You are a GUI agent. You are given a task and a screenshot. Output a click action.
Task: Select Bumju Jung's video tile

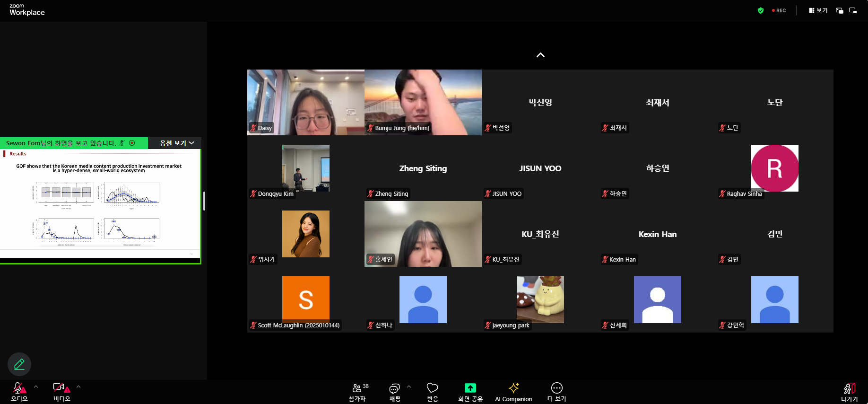point(423,102)
